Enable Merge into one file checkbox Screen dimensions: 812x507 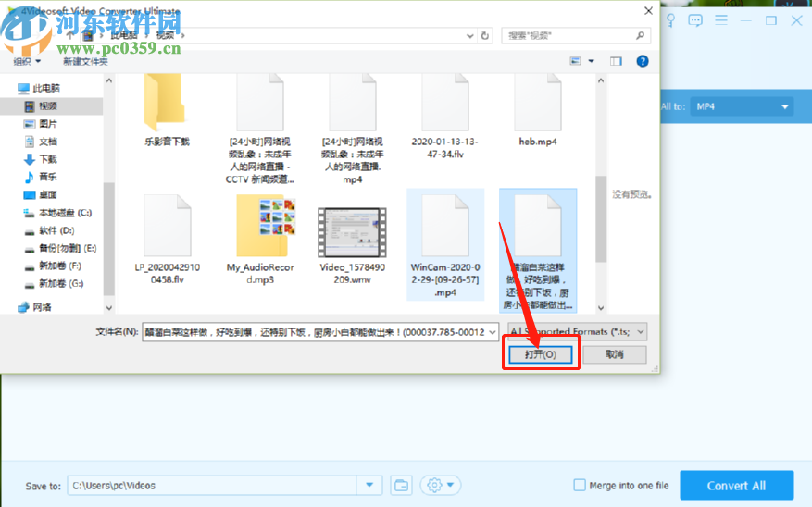[580, 486]
